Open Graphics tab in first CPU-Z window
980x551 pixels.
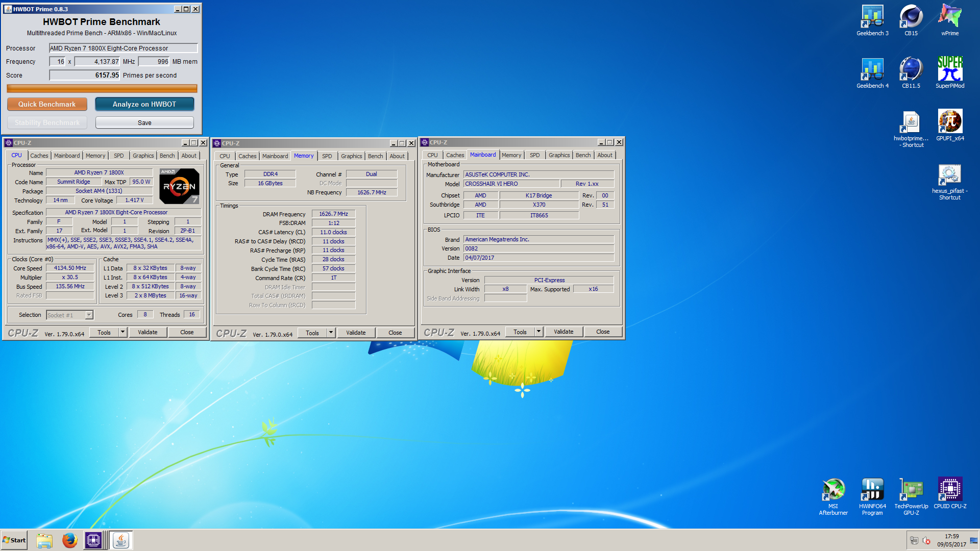click(143, 156)
